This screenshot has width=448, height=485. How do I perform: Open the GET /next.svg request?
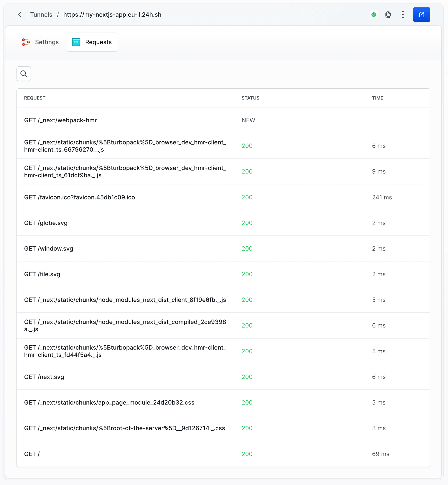pos(44,377)
